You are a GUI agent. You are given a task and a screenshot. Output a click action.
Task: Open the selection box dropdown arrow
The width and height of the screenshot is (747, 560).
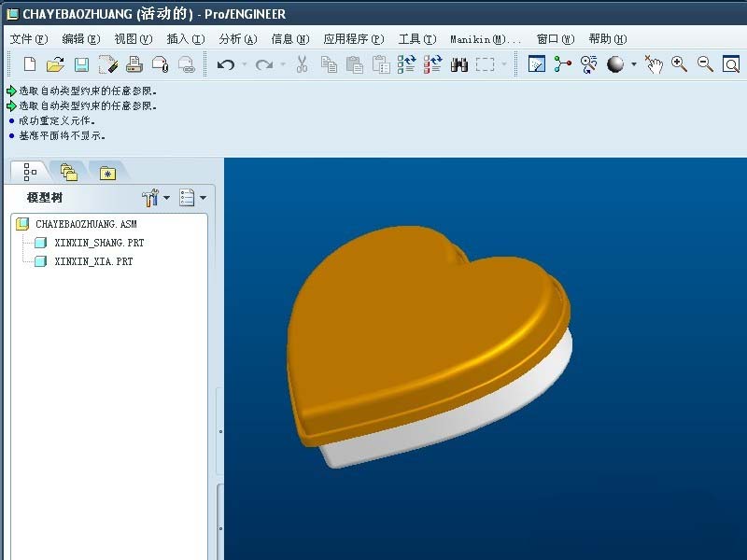[x=504, y=64]
